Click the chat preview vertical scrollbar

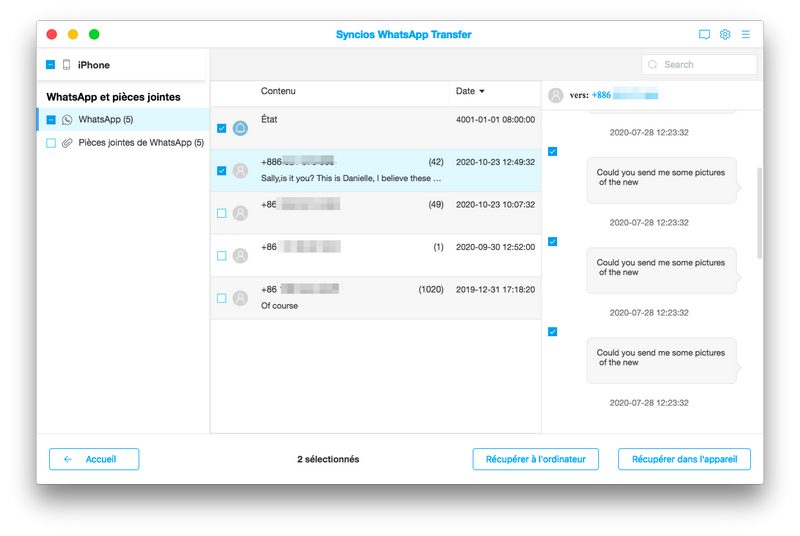759,213
